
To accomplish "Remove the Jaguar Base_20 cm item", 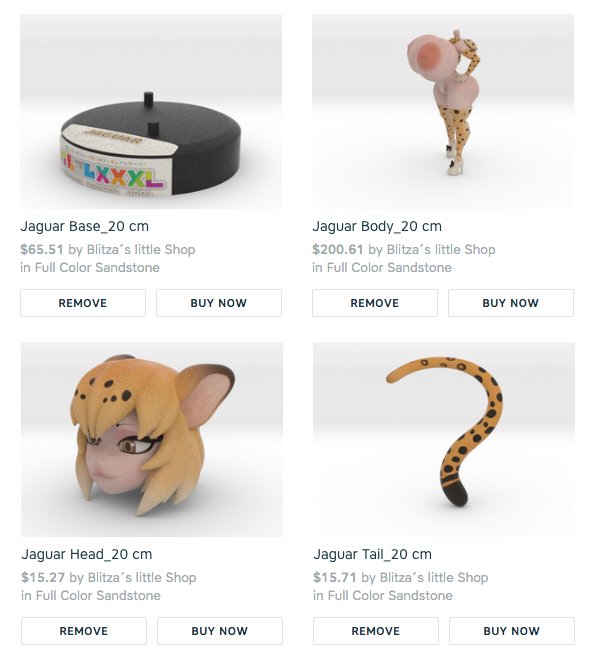I will click(83, 303).
